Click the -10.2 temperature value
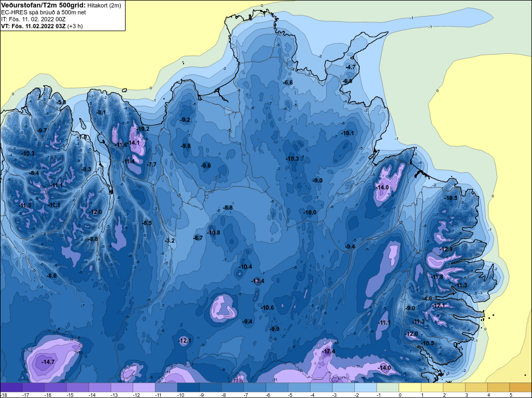The width and height of the screenshot is (532, 398). pyautogui.click(x=143, y=129)
